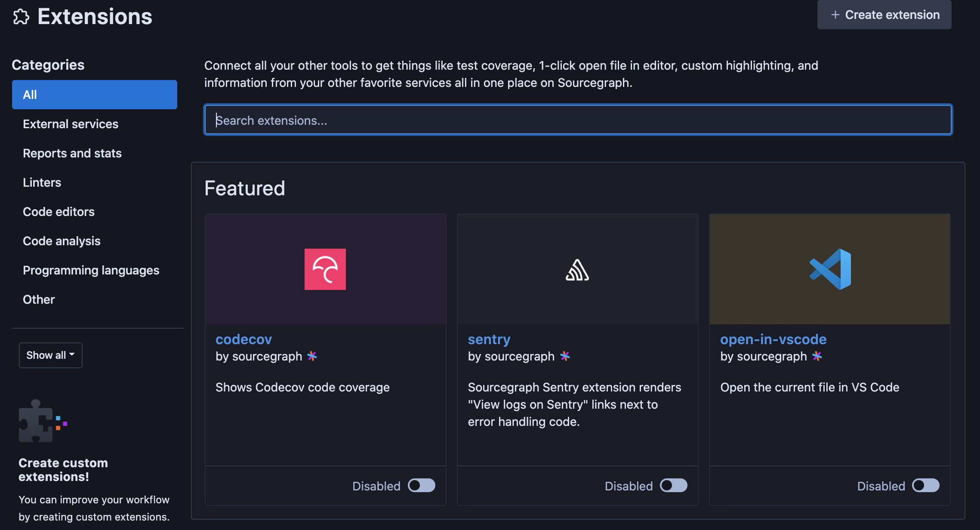Click Sourcegraph star icon beside codecov author
The height and width of the screenshot is (530, 980).
[312, 356]
